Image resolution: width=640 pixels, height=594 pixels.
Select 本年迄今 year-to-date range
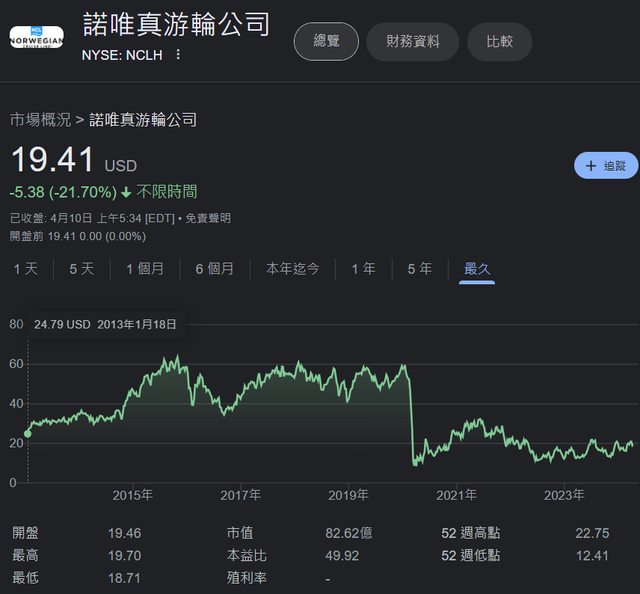(x=292, y=268)
